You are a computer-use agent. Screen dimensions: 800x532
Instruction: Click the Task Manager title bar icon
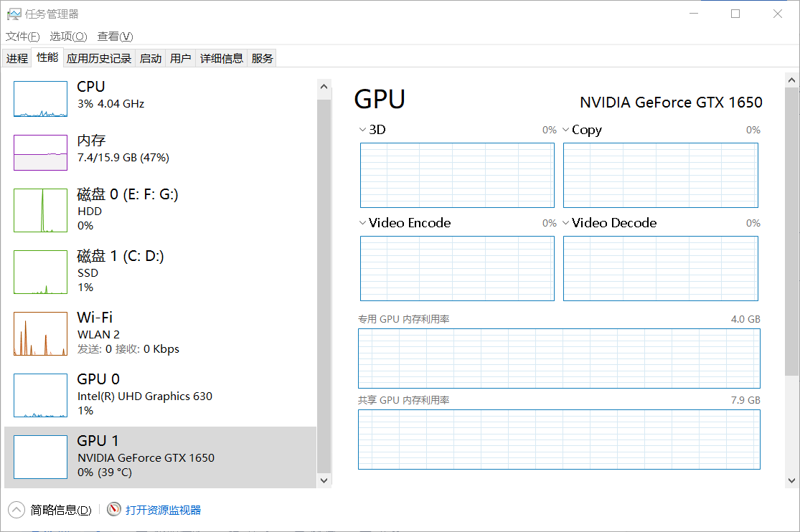[14, 14]
